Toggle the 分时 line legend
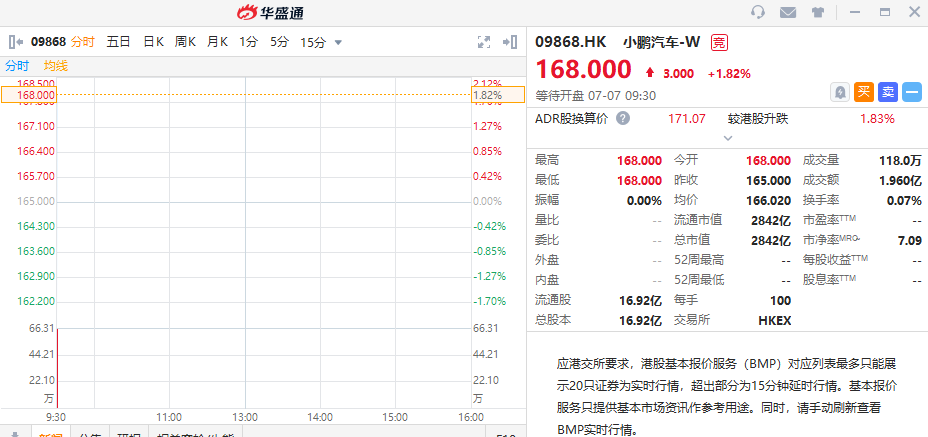This screenshot has width=928, height=437. click(17, 66)
